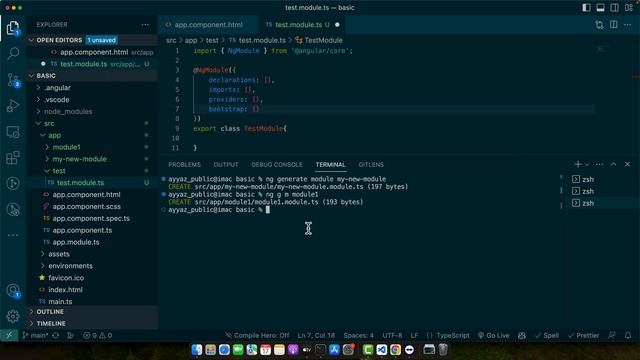The height and width of the screenshot is (360, 640).
Task: Switch to the Problems panel tab
Action: tap(184, 164)
